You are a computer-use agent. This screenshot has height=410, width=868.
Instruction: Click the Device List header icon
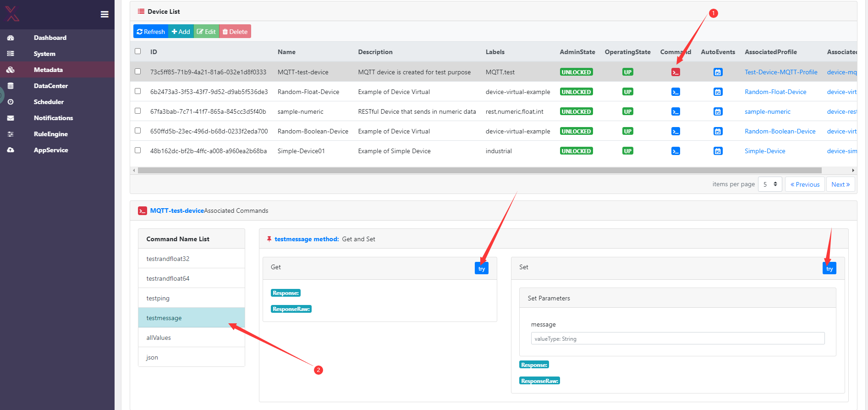coord(141,11)
